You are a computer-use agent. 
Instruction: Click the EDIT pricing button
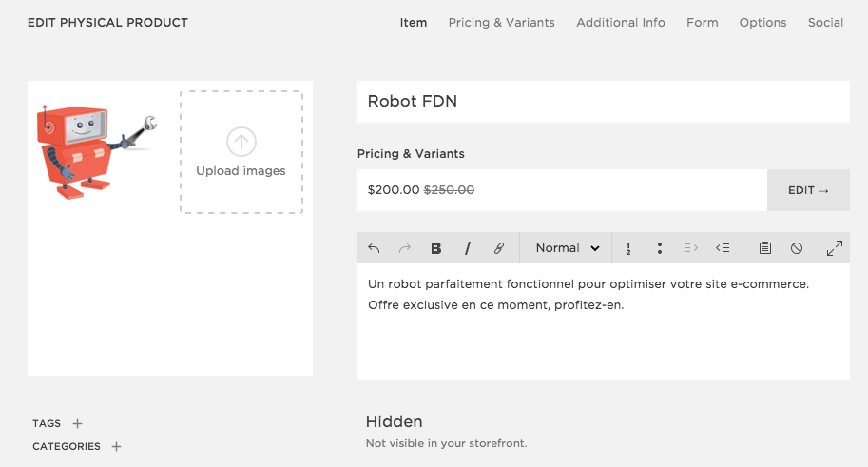point(808,190)
